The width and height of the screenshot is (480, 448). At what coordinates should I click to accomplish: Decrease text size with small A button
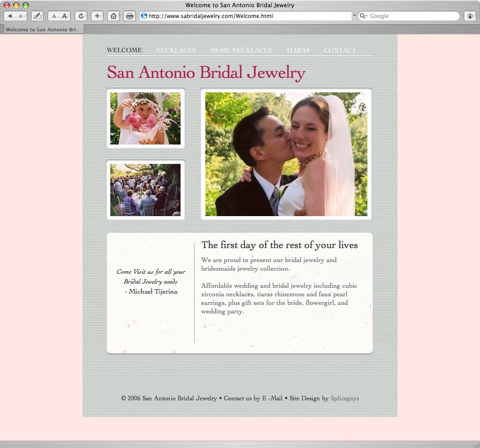54,16
